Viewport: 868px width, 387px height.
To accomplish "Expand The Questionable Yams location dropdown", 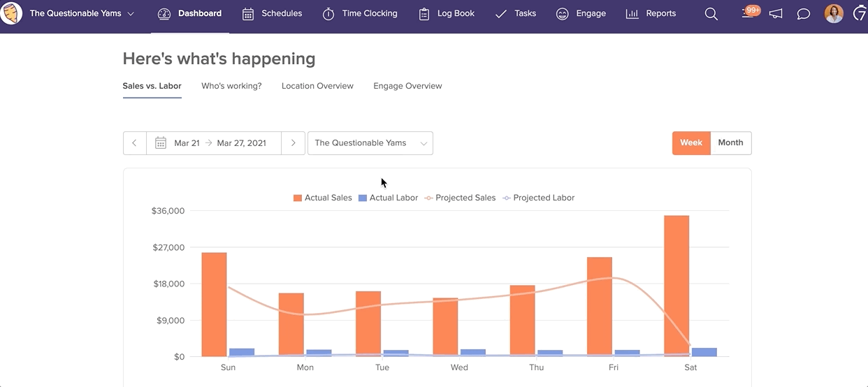I will tap(370, 143).
